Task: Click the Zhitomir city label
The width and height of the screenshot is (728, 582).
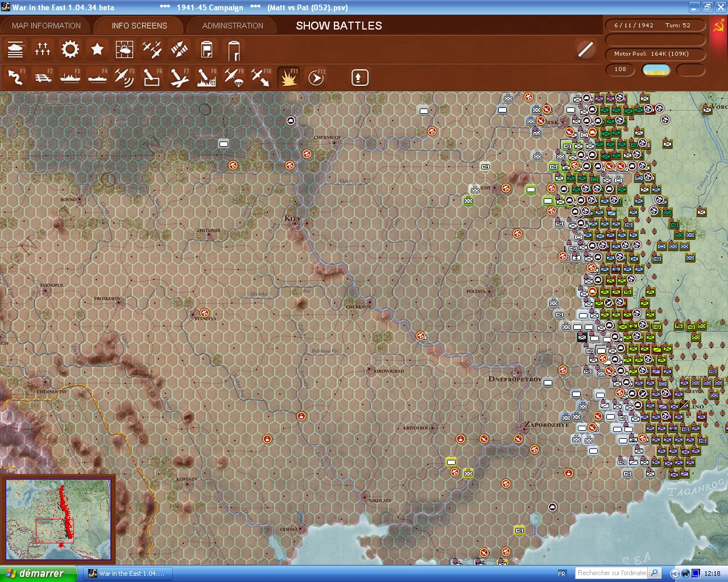Action: coord(208,231)
